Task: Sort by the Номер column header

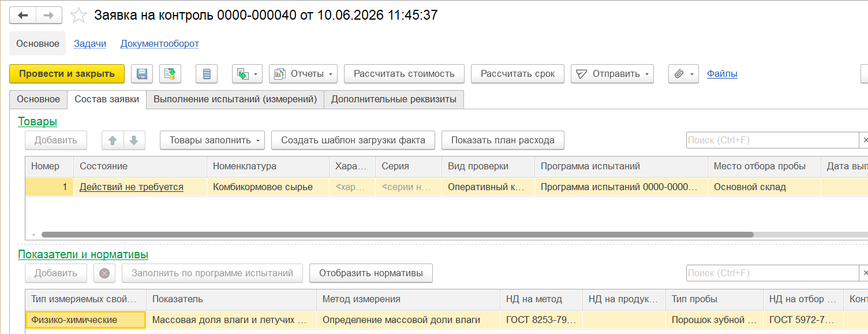Action: click(x=49, y=166)
